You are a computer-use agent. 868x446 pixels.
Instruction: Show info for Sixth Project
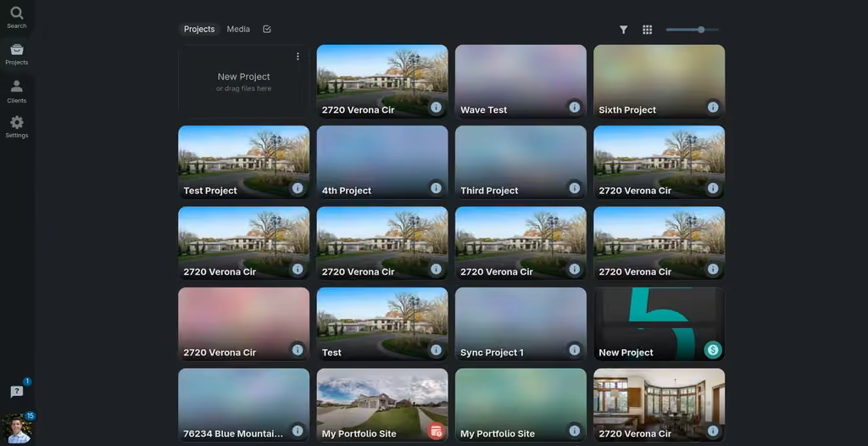[713, 108]
